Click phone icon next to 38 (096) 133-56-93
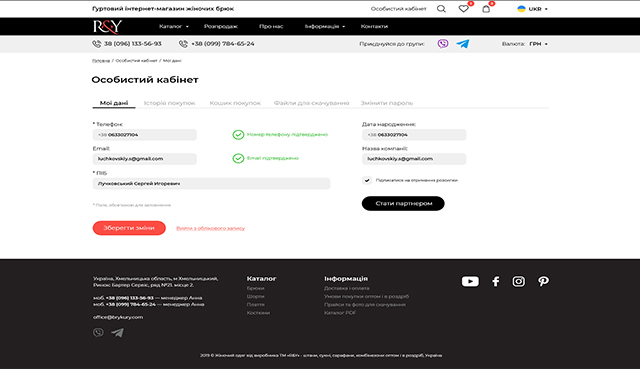The width and height of the screenshot is (640, 369). [x=96, y=44]
